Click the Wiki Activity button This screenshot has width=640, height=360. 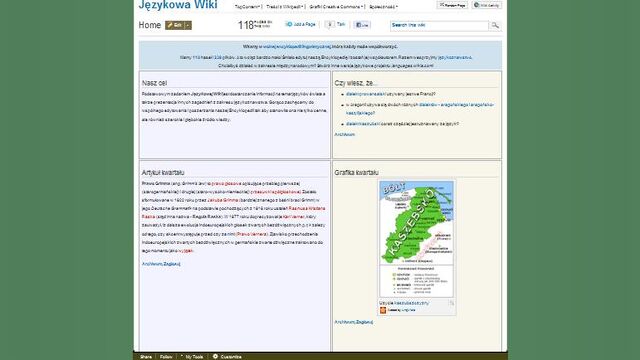click(487, 5)
